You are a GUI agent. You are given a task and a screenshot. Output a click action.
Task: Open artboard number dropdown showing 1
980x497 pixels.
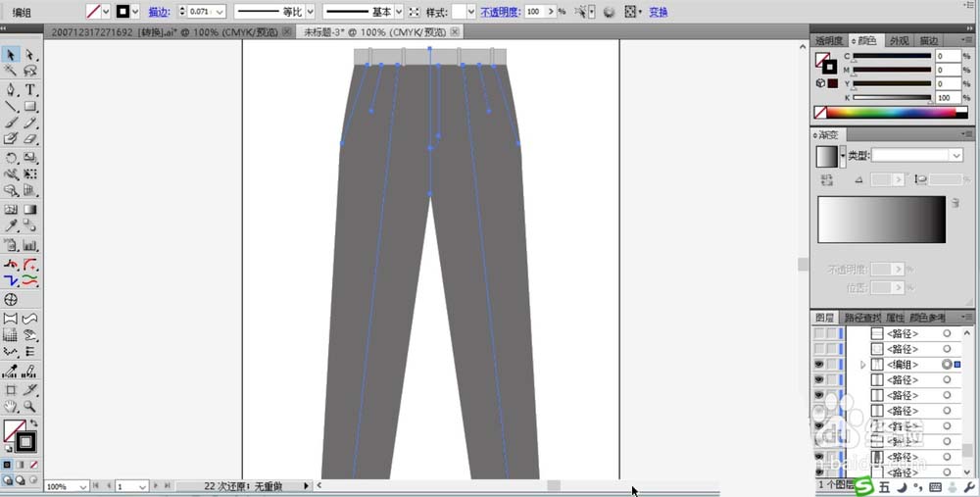[x=142, y=486]
